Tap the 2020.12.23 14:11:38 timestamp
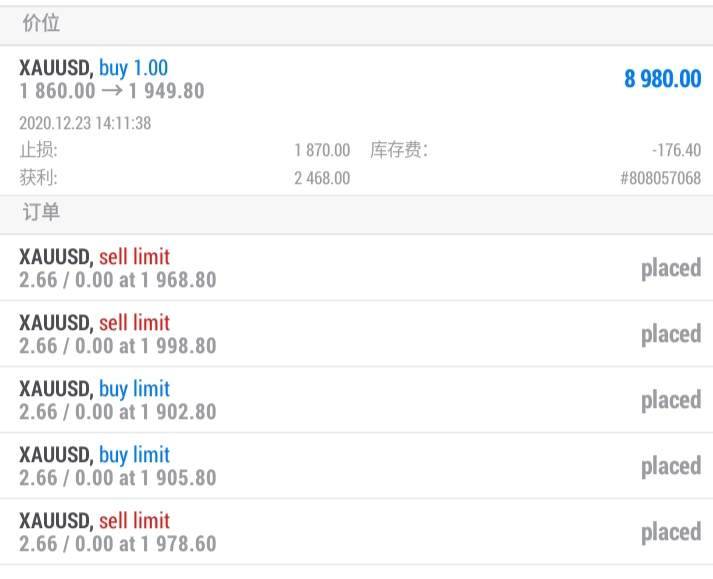The height and width of the screenshot is (579, 713). pyautogui.click(x=85, y=124)
